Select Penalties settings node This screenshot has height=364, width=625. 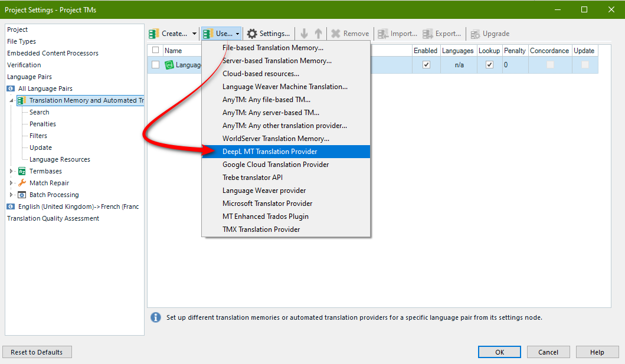click(42, 124)
